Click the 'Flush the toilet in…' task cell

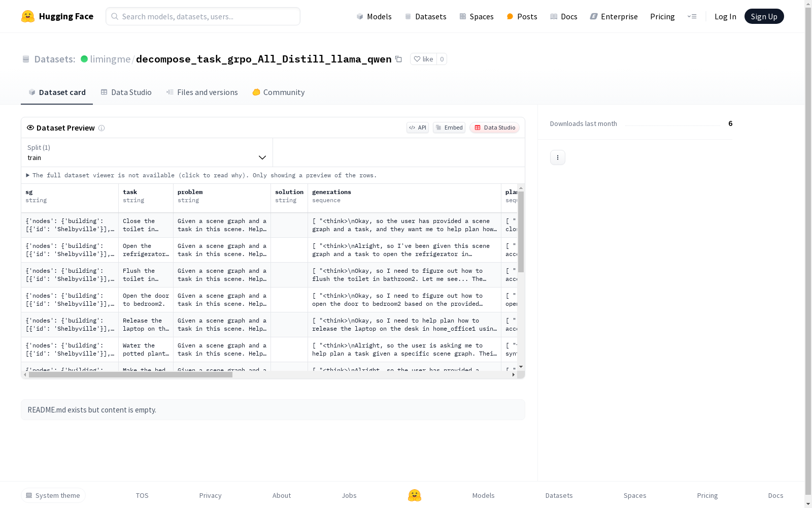point(146,275)
